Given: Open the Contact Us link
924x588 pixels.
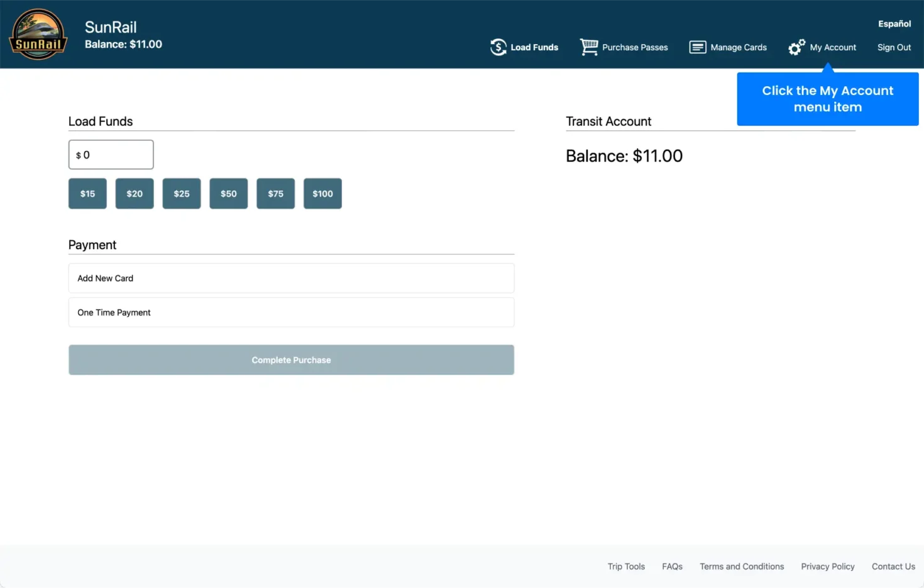Looking at the screenshot, I should 893,567.
